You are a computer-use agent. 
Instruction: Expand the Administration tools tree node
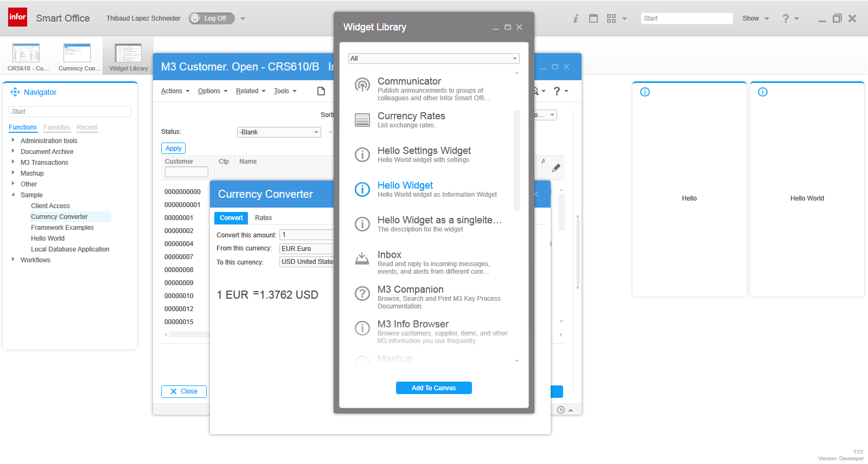[x=13, y=140]
